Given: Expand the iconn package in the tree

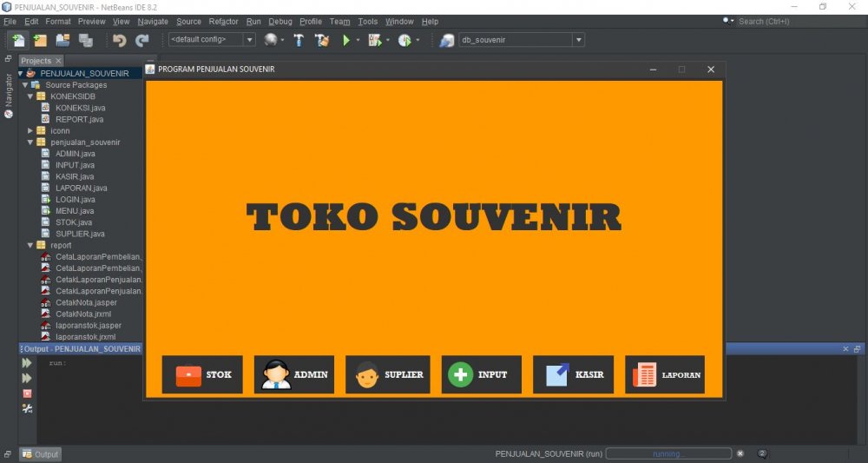Looking at the screenshot, I should [30, 130].
